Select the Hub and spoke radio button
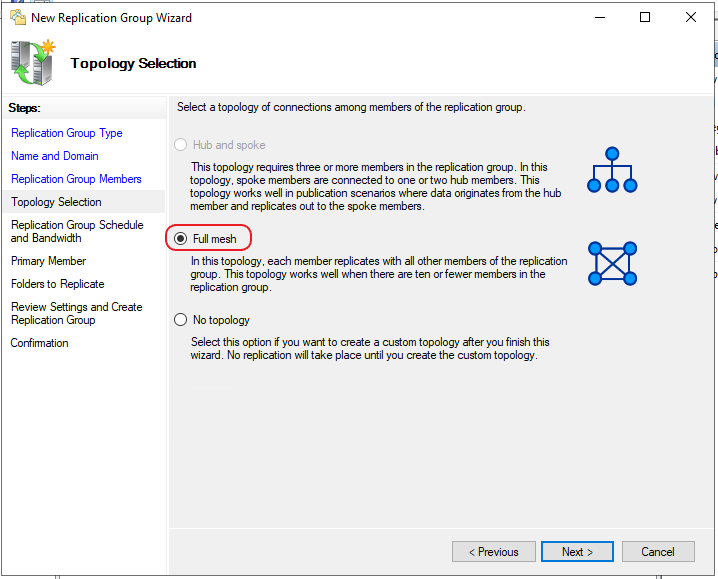This screenshot has width=718, height=579. tap(180, 145)
